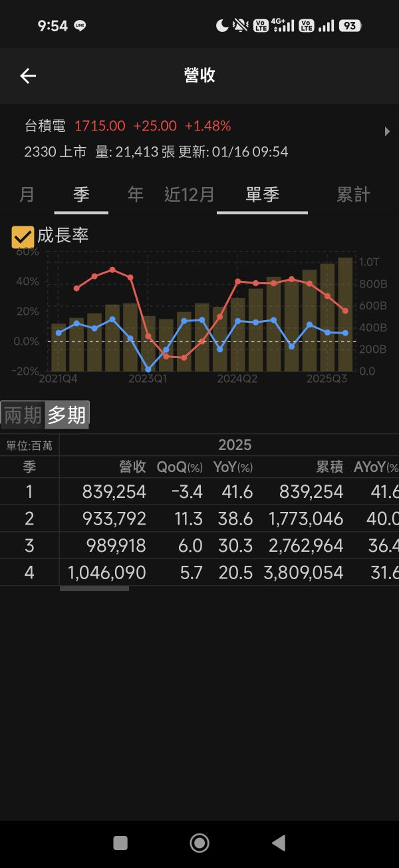The height and width of the screenshot is (868, 399).
Task: Select the 單季 single quarter tab
Action: pos(262,194)
